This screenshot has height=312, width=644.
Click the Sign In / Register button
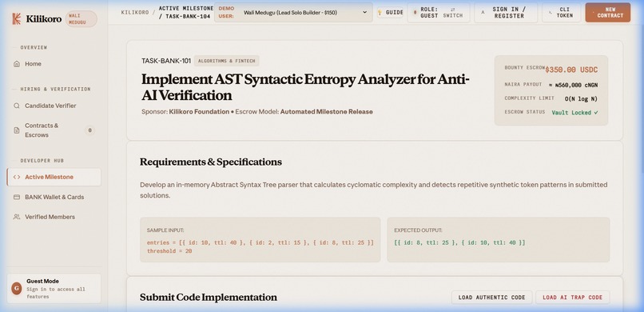pyautogui.click(x=506, y=12)
